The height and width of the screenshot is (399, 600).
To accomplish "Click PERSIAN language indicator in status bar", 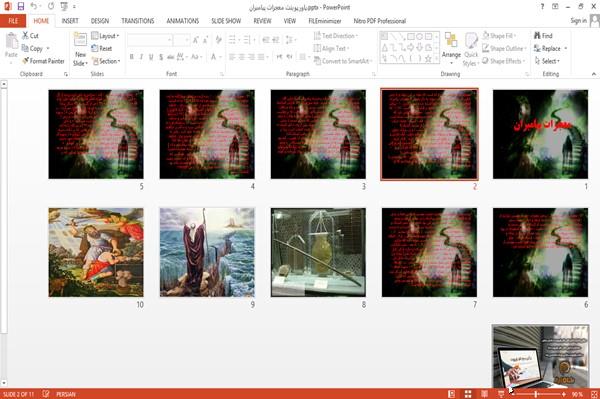I will point(66,394).
